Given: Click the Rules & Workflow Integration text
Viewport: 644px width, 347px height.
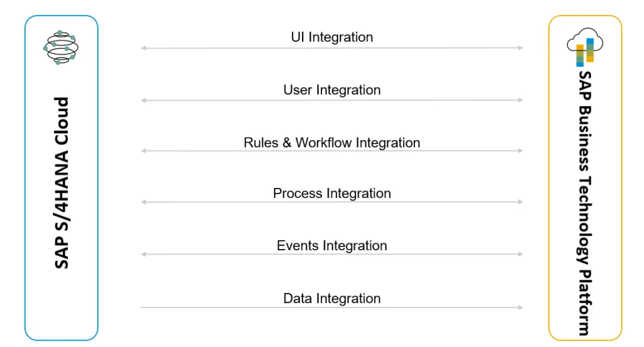Looking at the screenshot, I should click(332, 143).
